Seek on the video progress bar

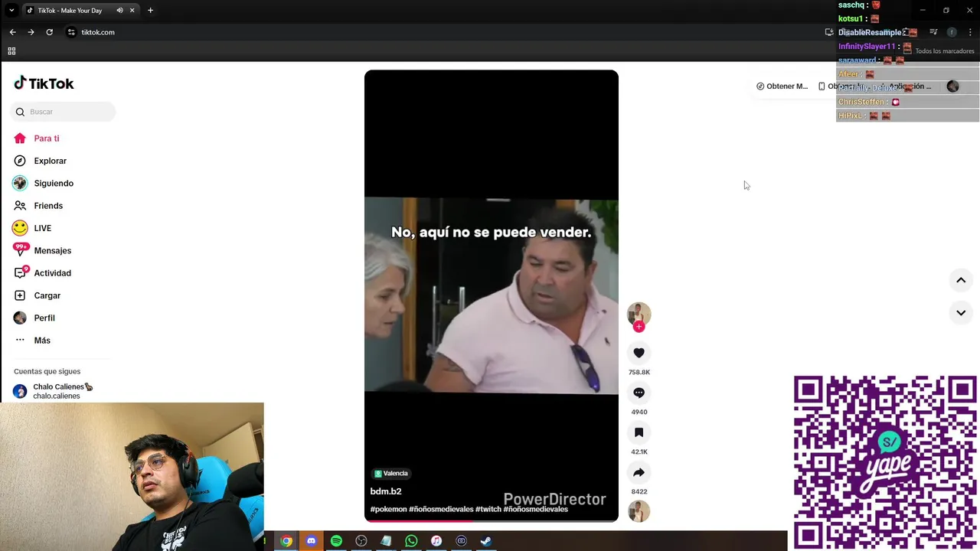491,520
